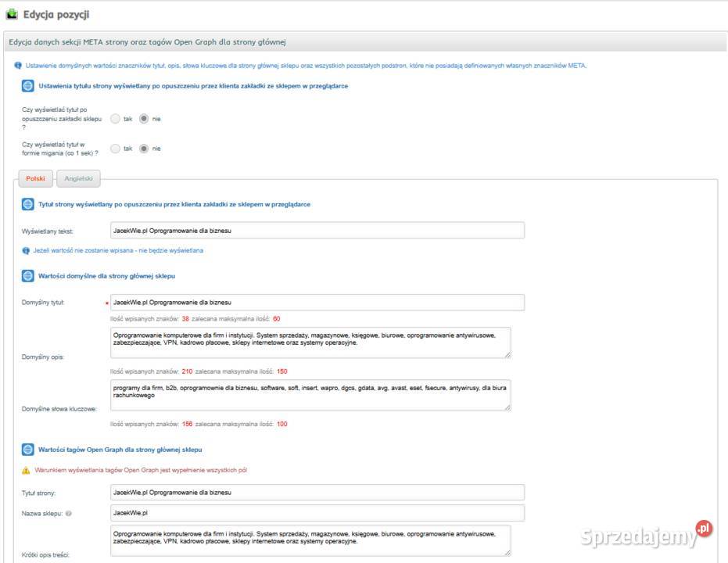Image resolution: width=728 pixels, height=563 pixels.
Task: Click the Krótki opis treści text area
Action: (310, 541)
